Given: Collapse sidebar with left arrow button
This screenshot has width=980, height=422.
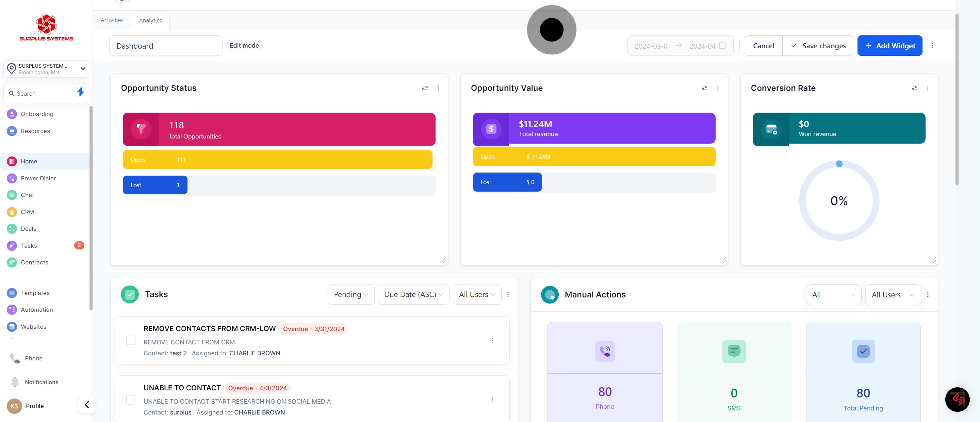Looking at the screenshot, I should [87, 405].
